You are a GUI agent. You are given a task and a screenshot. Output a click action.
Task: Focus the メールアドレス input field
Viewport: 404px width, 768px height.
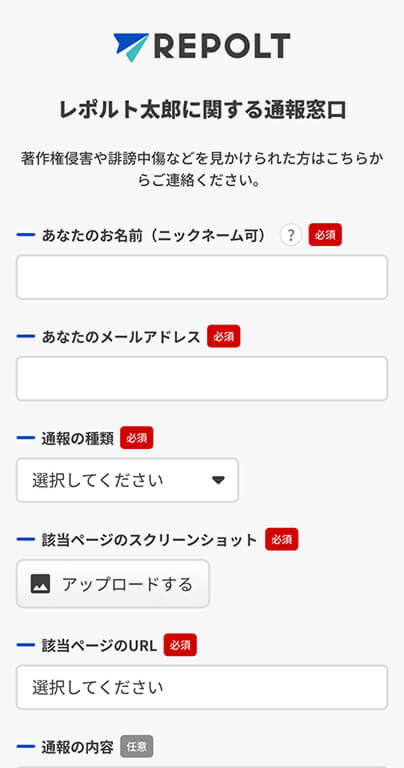202,379
